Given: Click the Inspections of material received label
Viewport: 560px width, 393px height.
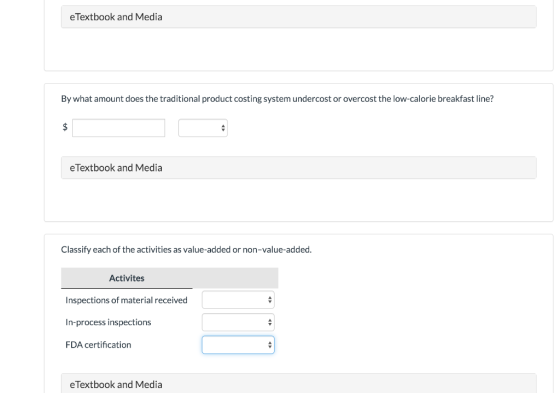Looking at the screenshot, I should [x=126, y=300].
